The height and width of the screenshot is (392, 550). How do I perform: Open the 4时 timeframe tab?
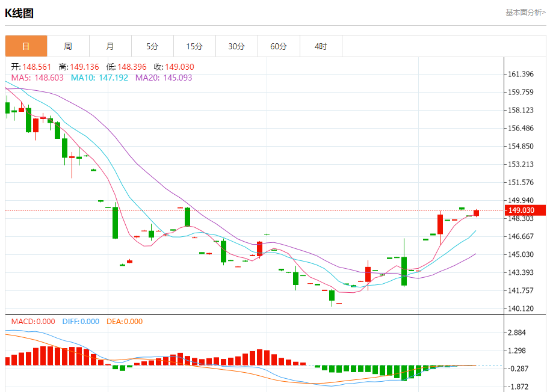(321, 46)
